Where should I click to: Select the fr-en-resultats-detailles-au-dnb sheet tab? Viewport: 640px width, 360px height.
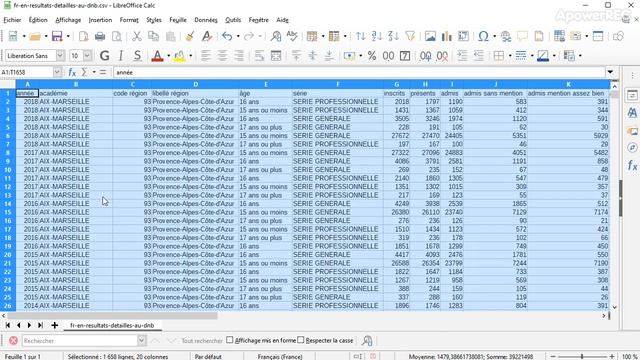112,325
